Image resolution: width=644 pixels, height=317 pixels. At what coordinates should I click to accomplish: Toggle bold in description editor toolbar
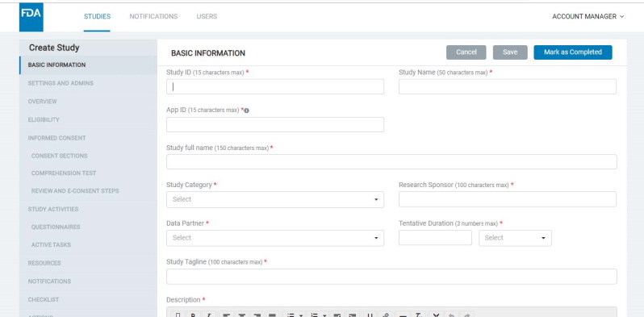coord(193,315)
